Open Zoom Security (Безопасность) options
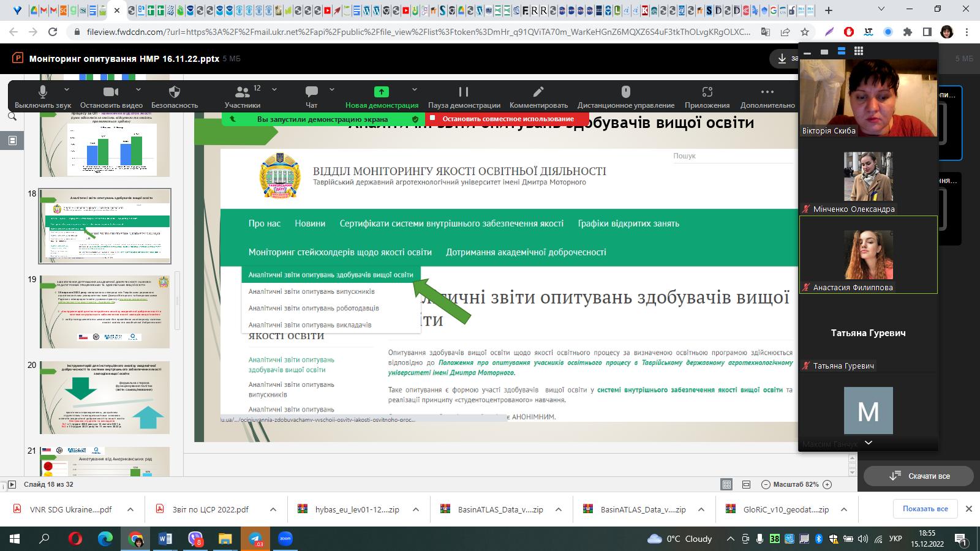This screenshot has width=980, height=551. (x=175, y=97)
